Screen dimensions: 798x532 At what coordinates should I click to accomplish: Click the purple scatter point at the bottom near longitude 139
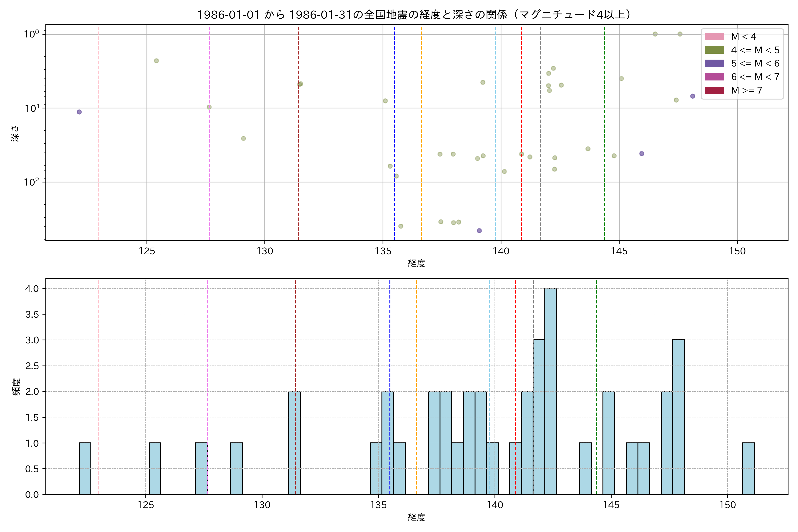pos(479,231)
